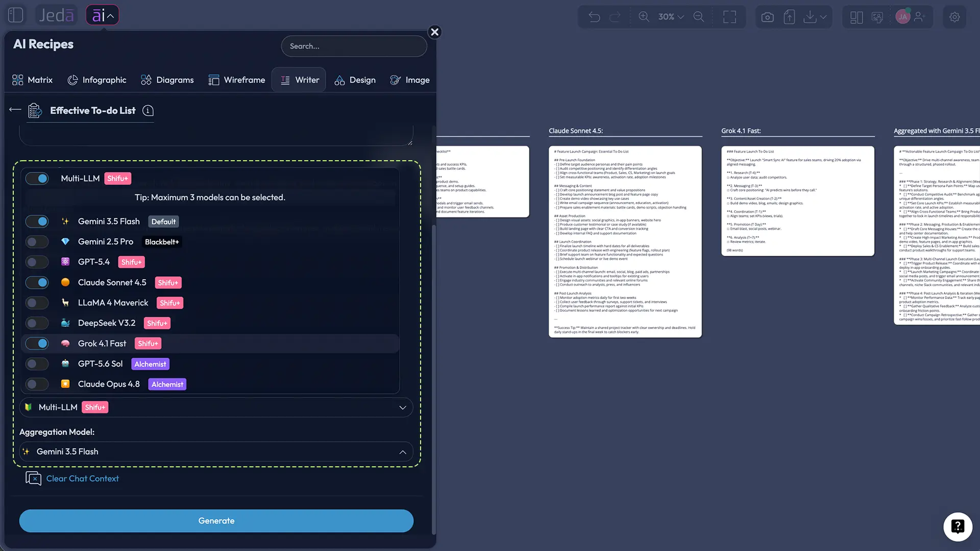
Task: Enable the GPT-5.4 model toggle
Action: click(37, 262)
